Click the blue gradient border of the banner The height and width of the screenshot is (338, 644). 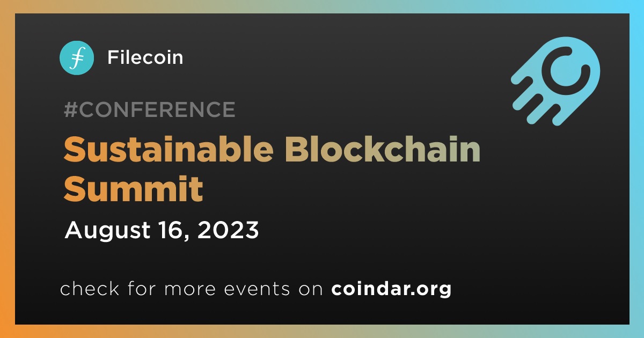[637, 80]
